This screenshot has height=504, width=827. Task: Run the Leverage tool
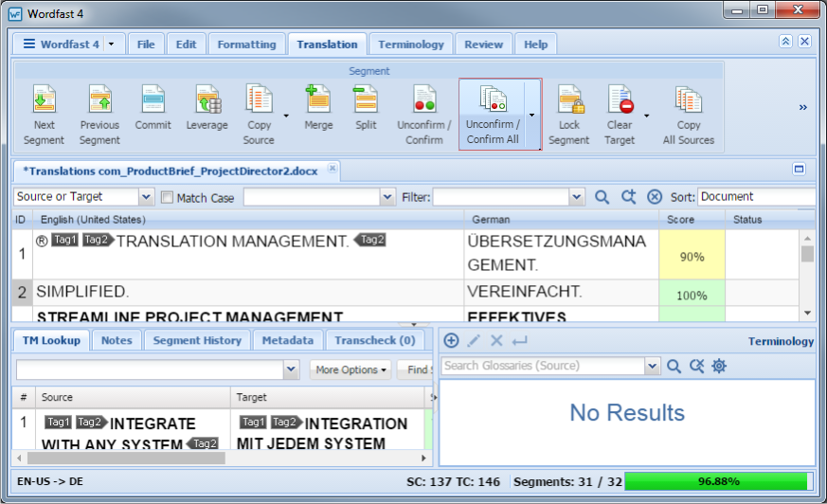tap(207, 108)
